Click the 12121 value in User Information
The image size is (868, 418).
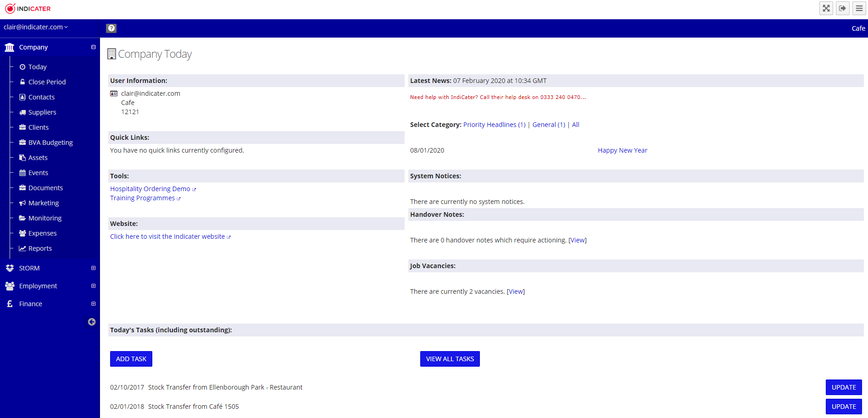click(130, 112)
